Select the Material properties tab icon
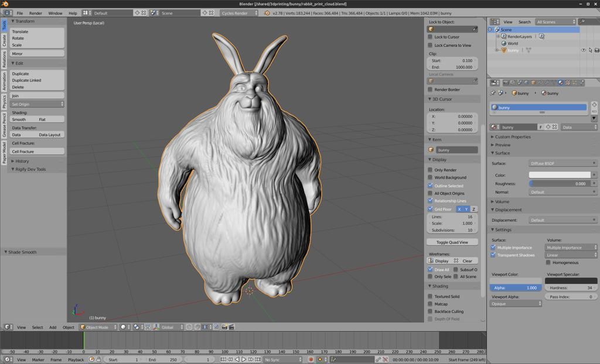The width and height of the screenshot is (600, 364). pyautogui.click(x=561, y=82)
